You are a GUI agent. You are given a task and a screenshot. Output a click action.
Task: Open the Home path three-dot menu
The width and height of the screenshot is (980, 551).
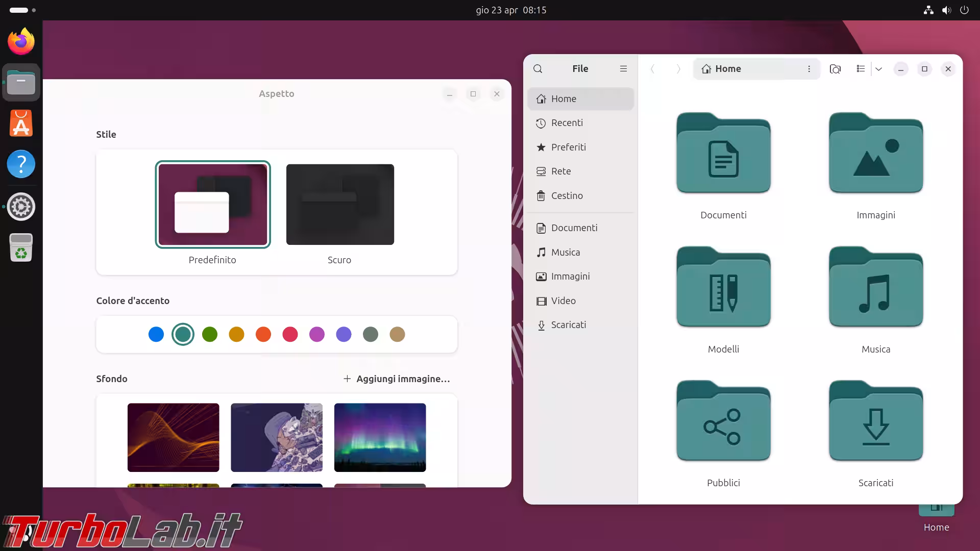click(x=809, y=69)
